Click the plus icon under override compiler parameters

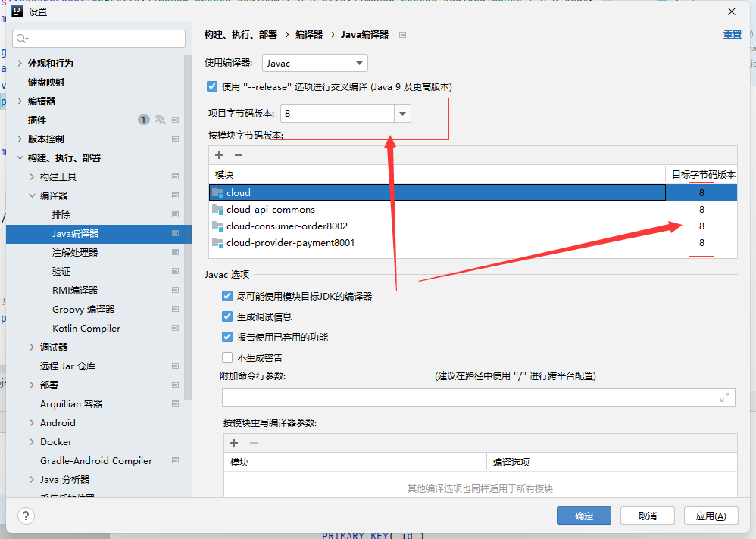[234, 443]
